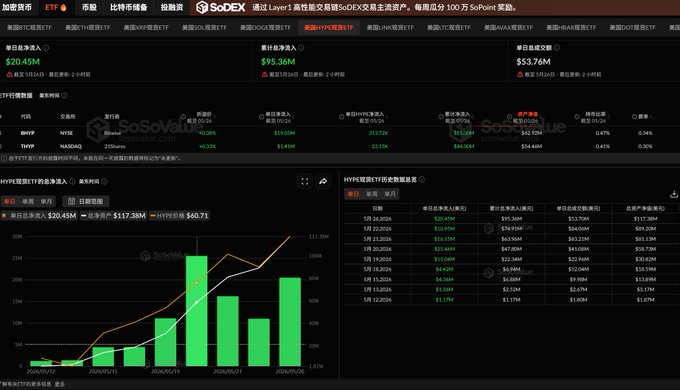This screenshot has width=680, height=390.
Task: Open the 投融资 nav menu
Action: click(172, 7)
